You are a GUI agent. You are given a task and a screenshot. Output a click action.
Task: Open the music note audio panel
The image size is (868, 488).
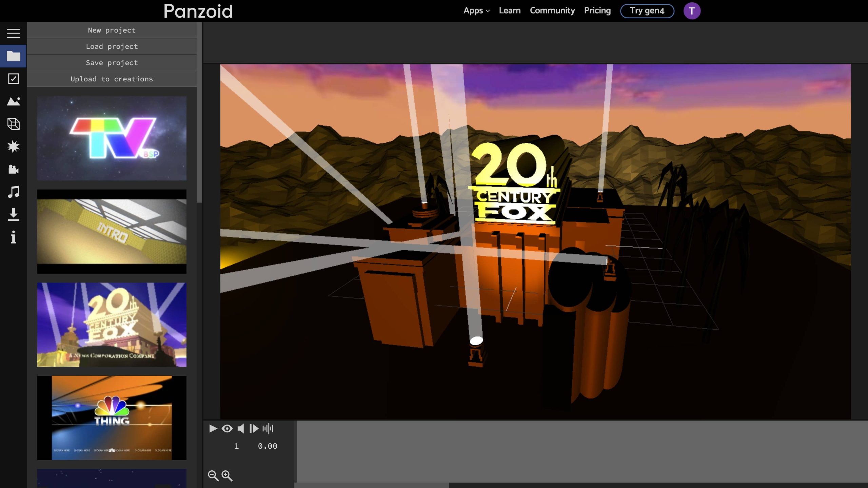coord(14,192)
